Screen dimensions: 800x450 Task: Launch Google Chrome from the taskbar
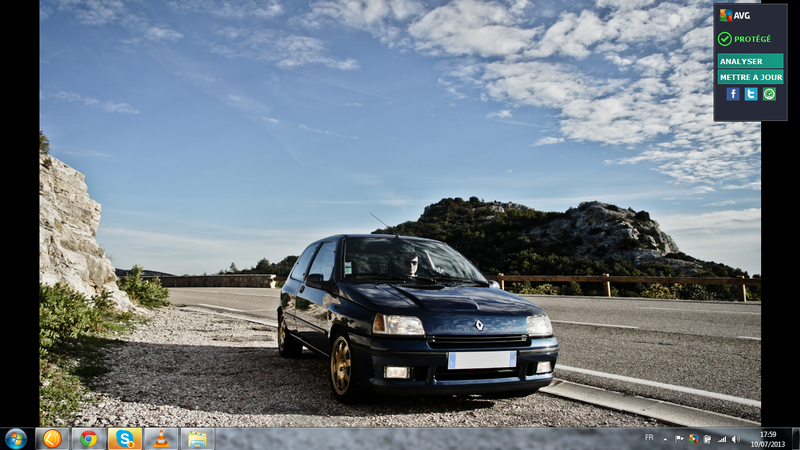click(x=88, y=439)
